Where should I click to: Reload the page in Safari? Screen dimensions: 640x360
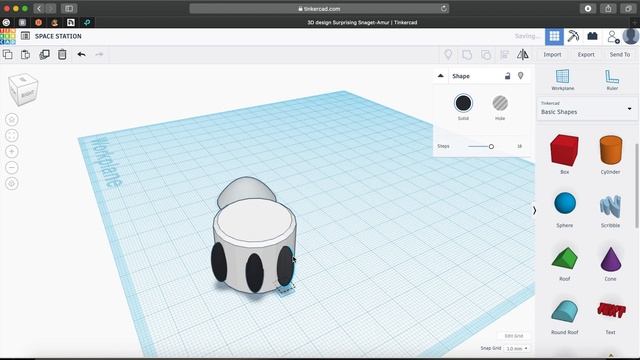pyautogui.click(x=444, y=9)
